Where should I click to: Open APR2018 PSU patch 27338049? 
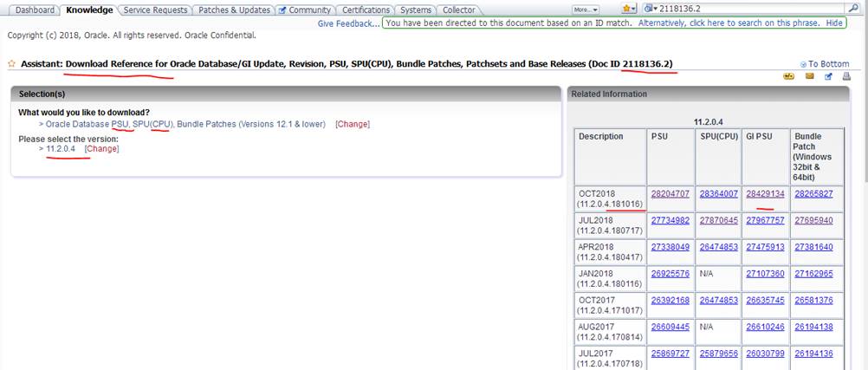click(670, 247)
